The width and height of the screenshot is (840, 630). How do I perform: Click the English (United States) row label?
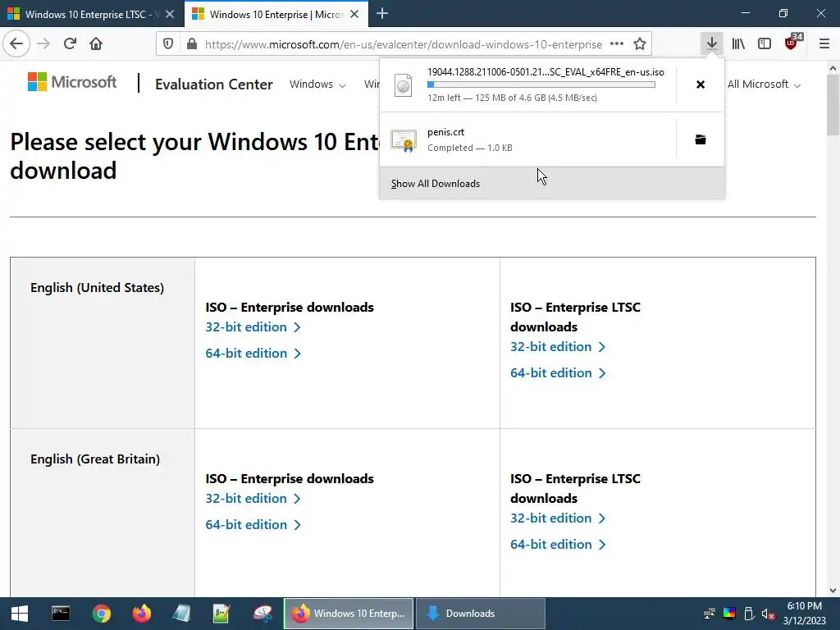click(x=97, y=288)
